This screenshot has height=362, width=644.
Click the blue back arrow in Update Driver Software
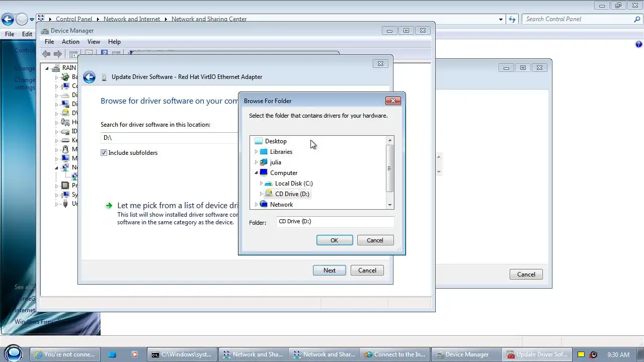(89, 77)
